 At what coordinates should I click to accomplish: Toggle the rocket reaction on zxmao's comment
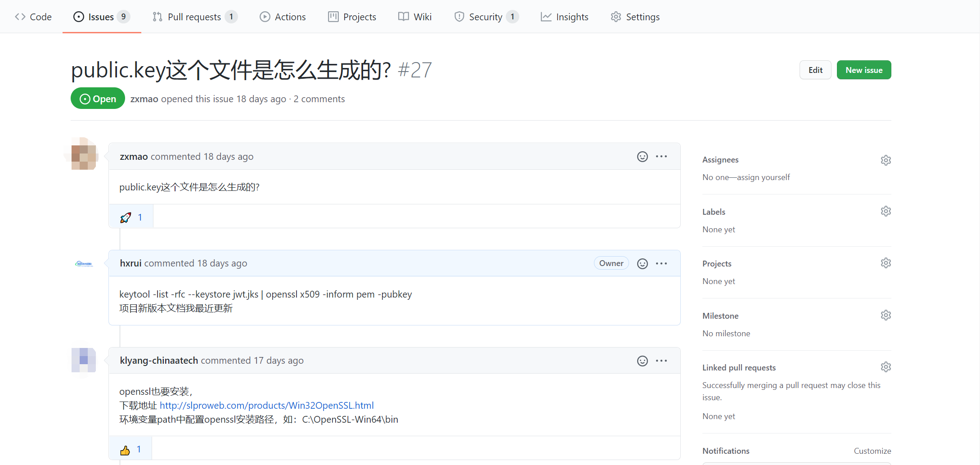130,217
